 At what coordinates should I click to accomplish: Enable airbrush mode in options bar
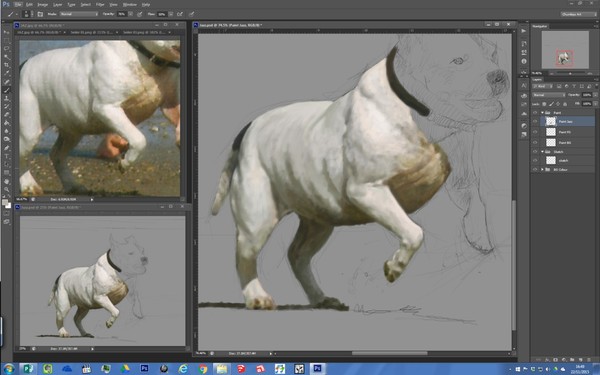coord(180,14)
